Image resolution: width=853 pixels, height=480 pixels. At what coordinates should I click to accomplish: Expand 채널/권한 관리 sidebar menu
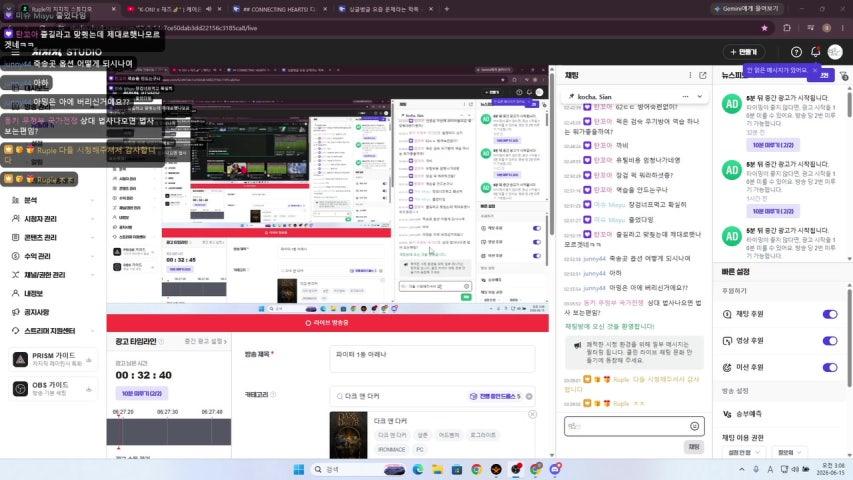(x=53, y=275)
